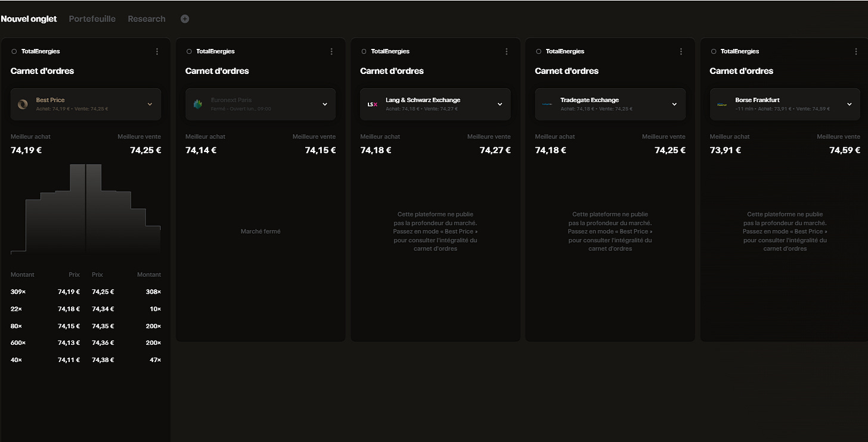Click the circle icon beside TotalEnergies on Lang & Schwarz card

(364, 51)
